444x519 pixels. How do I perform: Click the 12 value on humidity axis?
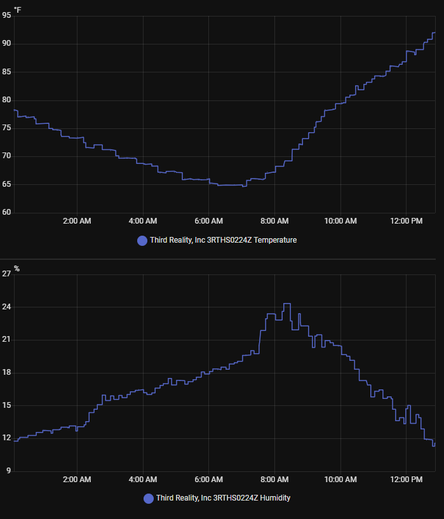point(6,438)
